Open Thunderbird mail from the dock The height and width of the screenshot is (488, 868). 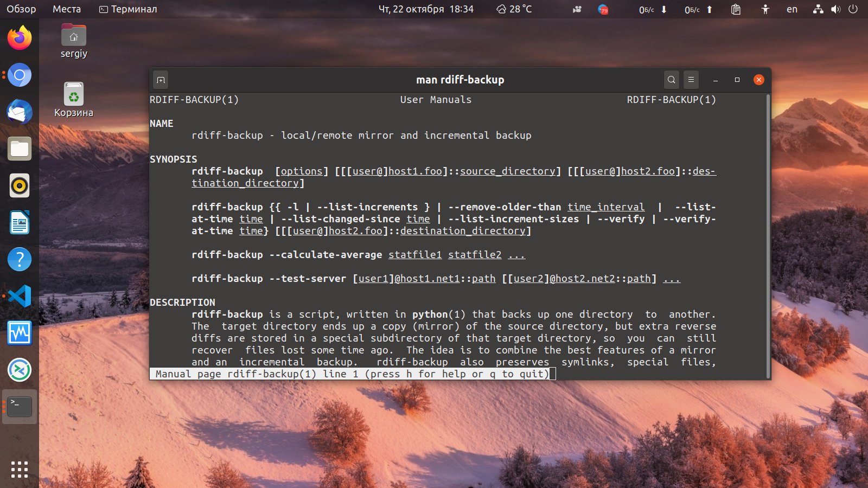20,112
